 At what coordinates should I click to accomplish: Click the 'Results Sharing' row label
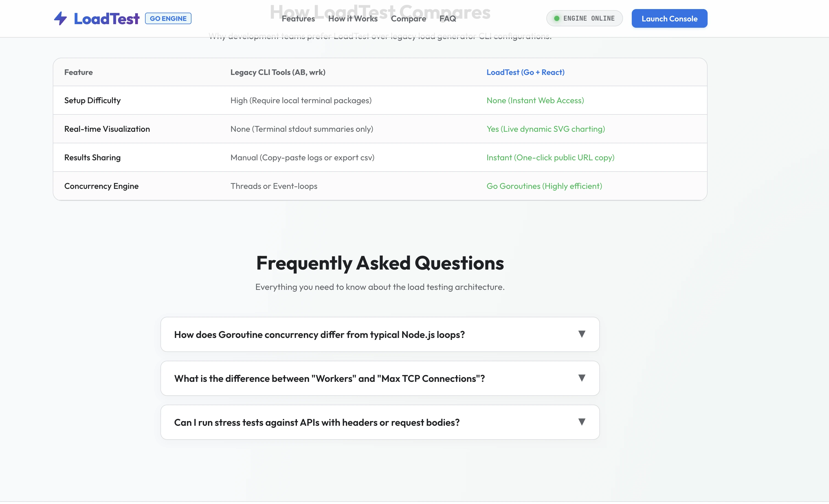click(93, 158)
